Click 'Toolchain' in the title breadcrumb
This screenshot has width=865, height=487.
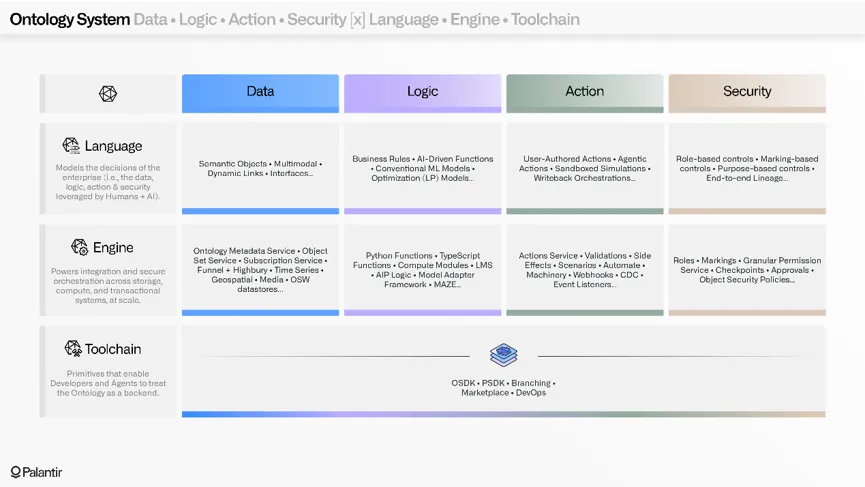pyautogui.click(x=545, y=19)
